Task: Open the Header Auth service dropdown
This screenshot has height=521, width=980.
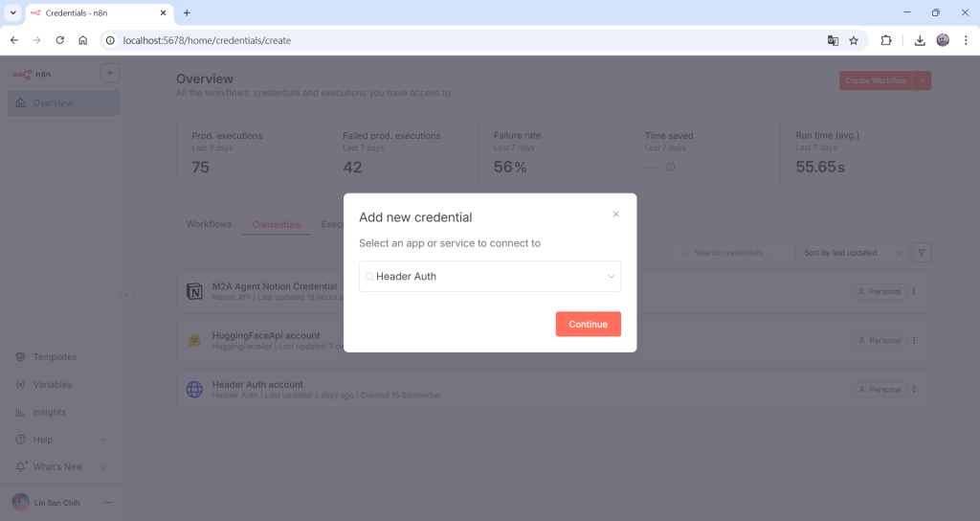Action: click(x=489, y=277)
